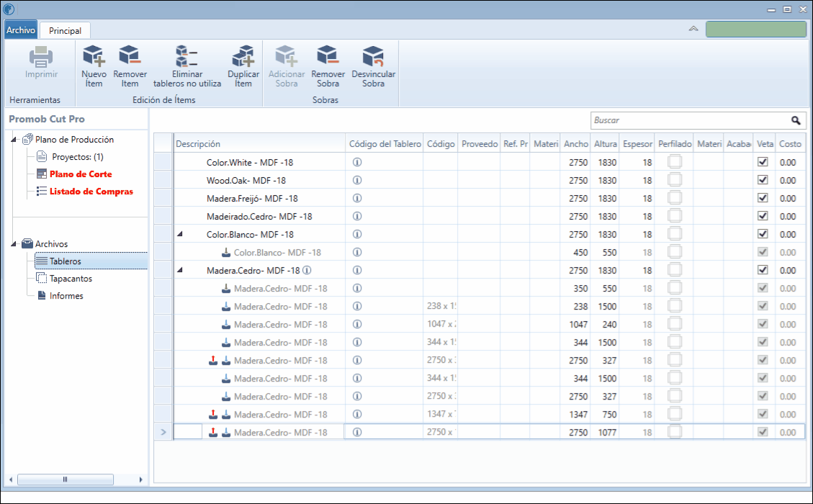Switch to the Principal tab
The height and width of the screenshot is (504, 813).
[x=65, y=30]
